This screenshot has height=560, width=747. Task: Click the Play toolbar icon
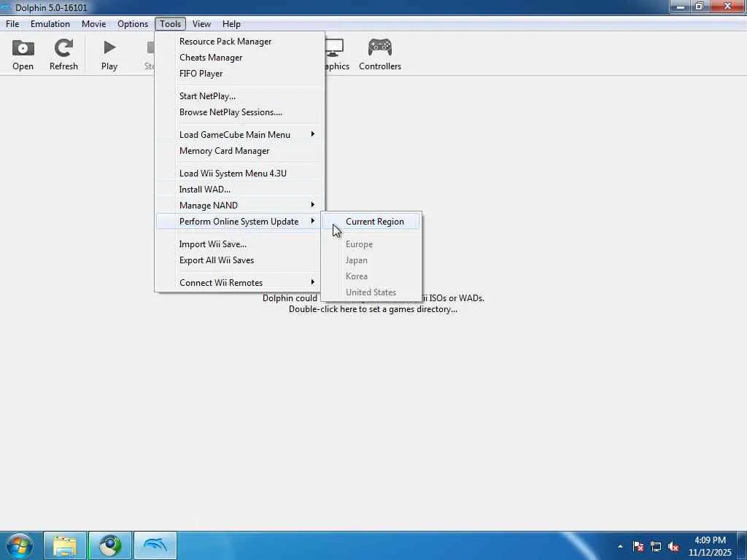click(109, 54)
